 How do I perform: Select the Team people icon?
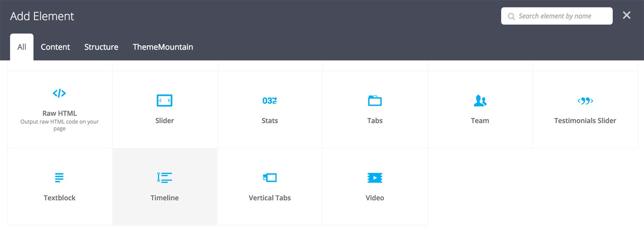(480, 101)
